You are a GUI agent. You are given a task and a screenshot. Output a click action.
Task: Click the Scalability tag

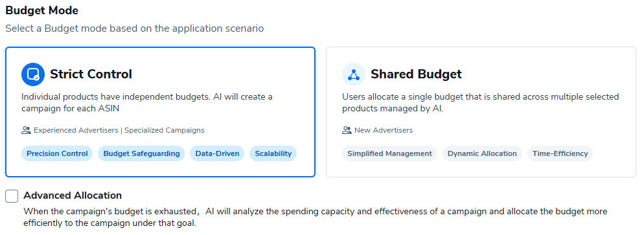pyautogui.click(x=273, y=153)
